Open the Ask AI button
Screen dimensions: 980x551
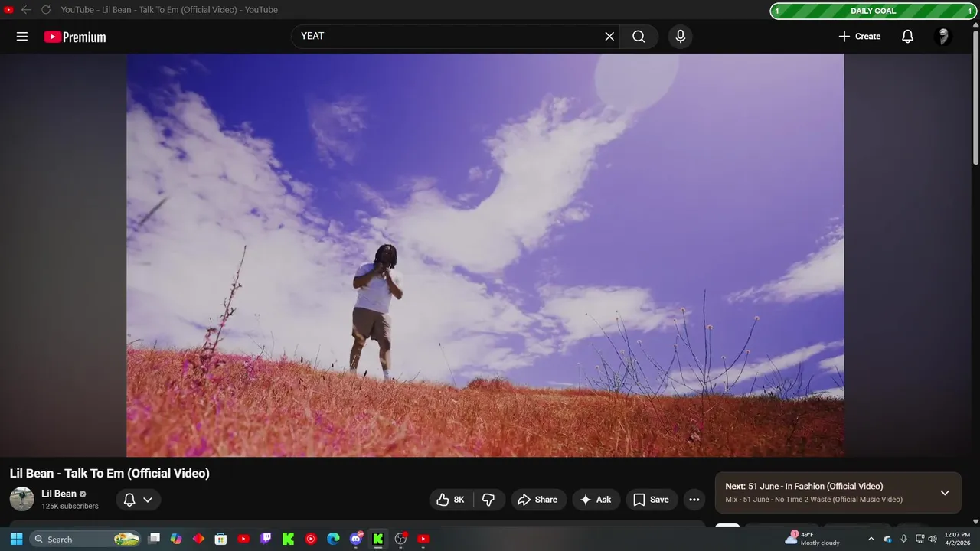point(596,500)
